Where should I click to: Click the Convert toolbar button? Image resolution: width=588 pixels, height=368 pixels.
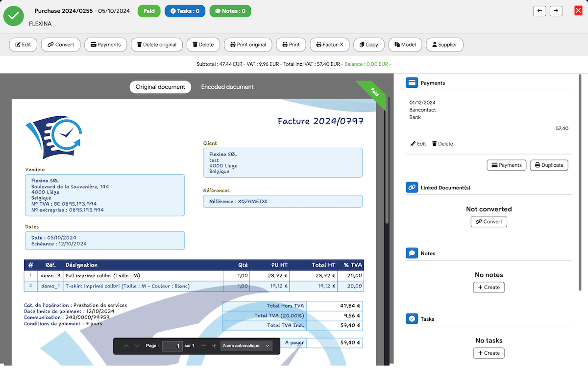(x=61, y=45)
